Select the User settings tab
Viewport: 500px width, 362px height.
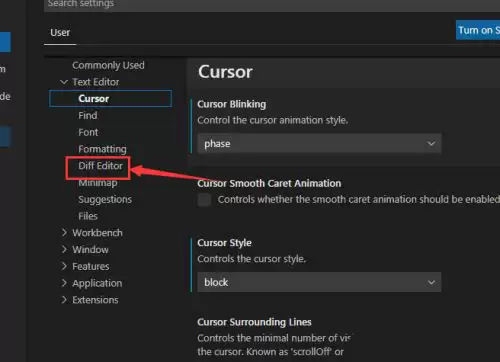pos(60,33)
